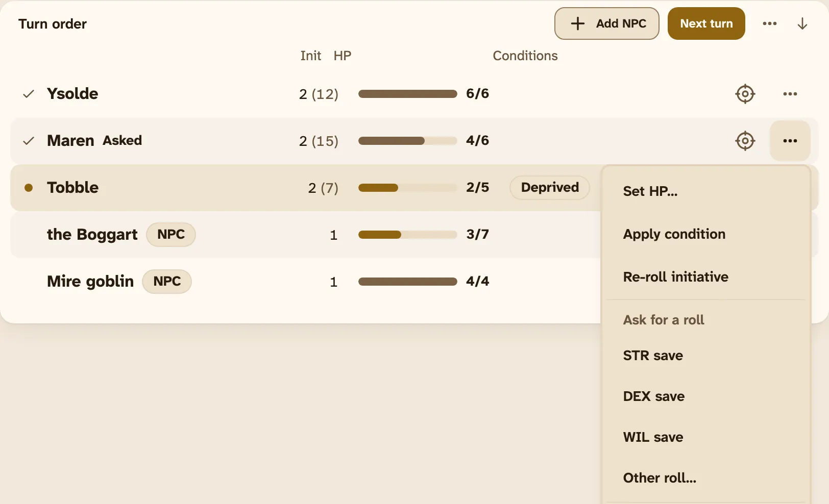
Task: Open the more options menu for Ysolde
Action: tap(790, 94)
